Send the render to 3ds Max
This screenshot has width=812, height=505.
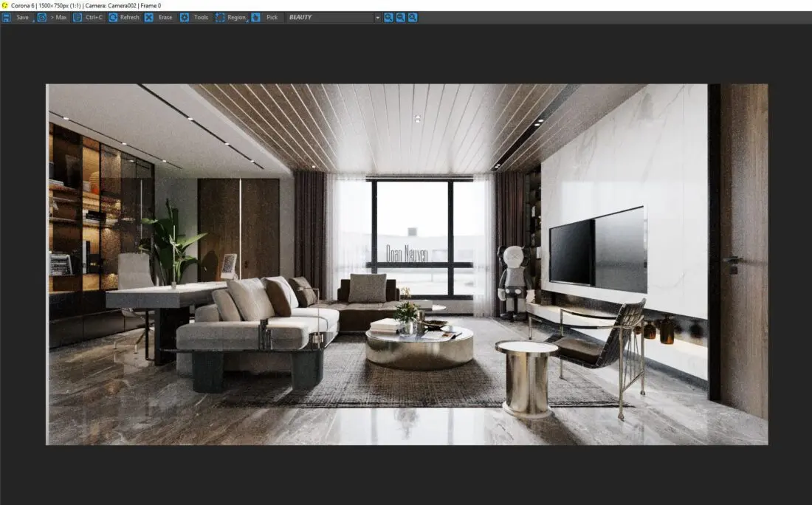point(52,17)
